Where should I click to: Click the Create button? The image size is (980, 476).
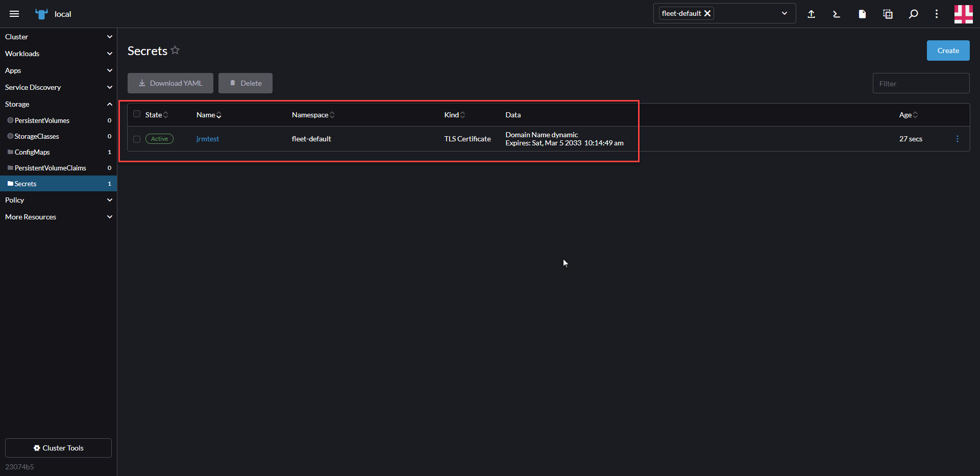coord(948,50)
